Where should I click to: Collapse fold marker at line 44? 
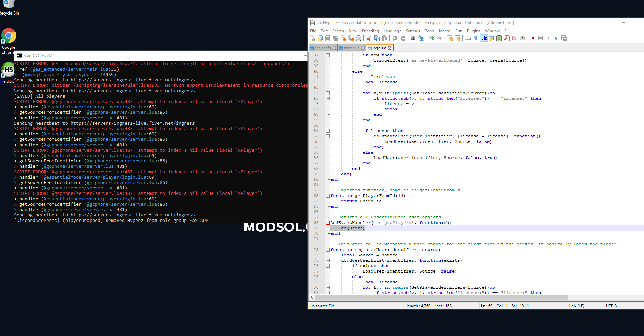(328, 93)
